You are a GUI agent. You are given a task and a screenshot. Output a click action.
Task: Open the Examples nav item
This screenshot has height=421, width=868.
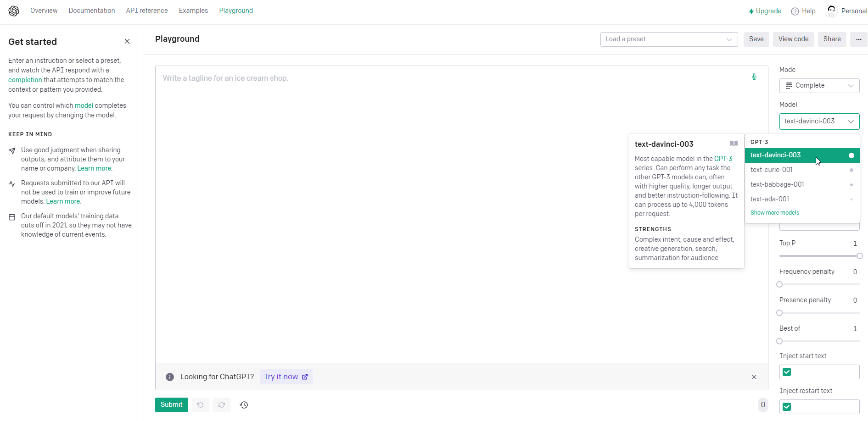(x=193, y=11)
